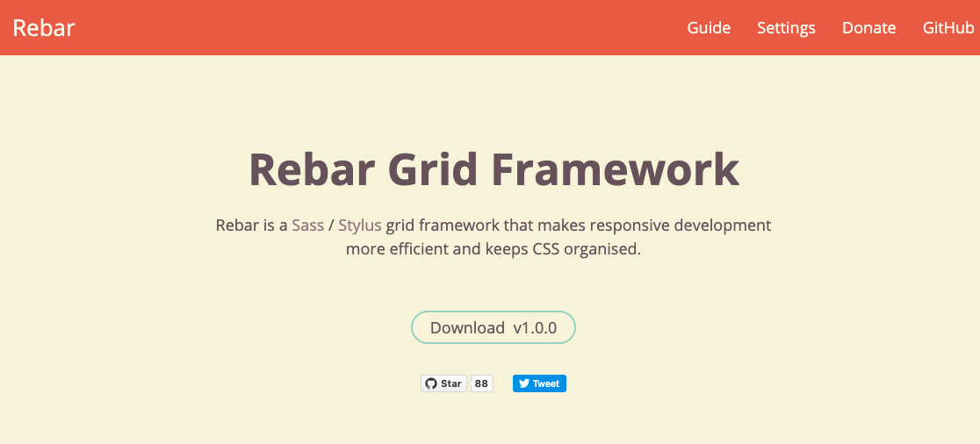Click the Rebar logo in the header
The width and height of the screenshot is (980, 444).
point(44,28)
